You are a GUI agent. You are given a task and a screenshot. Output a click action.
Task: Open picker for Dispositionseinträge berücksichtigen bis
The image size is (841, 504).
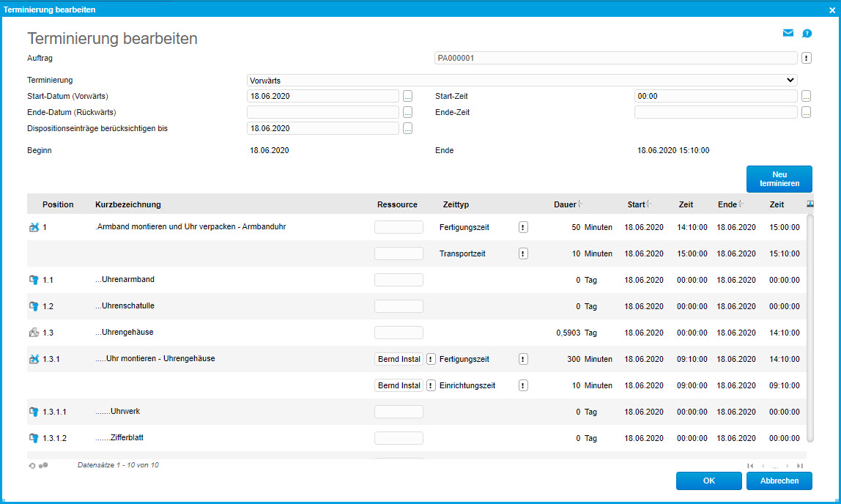click(x=408, y=128)
